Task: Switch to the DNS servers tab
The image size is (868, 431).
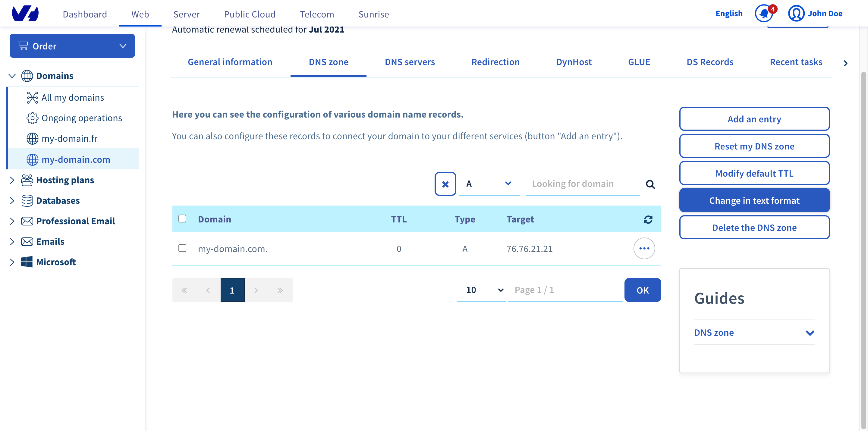Action: pyautogui.click(x=410, y=62)
